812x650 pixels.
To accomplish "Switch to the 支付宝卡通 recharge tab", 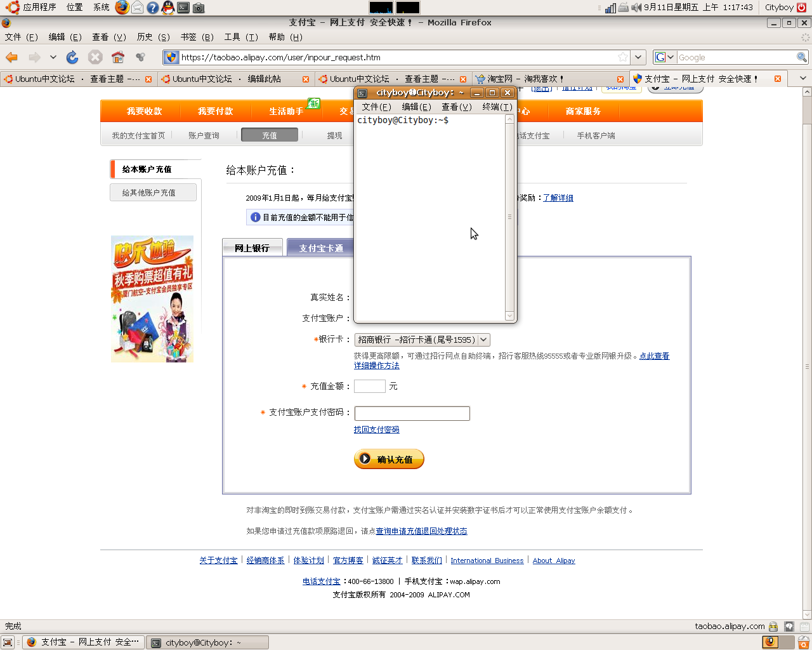I will click(x=321, y=248).
